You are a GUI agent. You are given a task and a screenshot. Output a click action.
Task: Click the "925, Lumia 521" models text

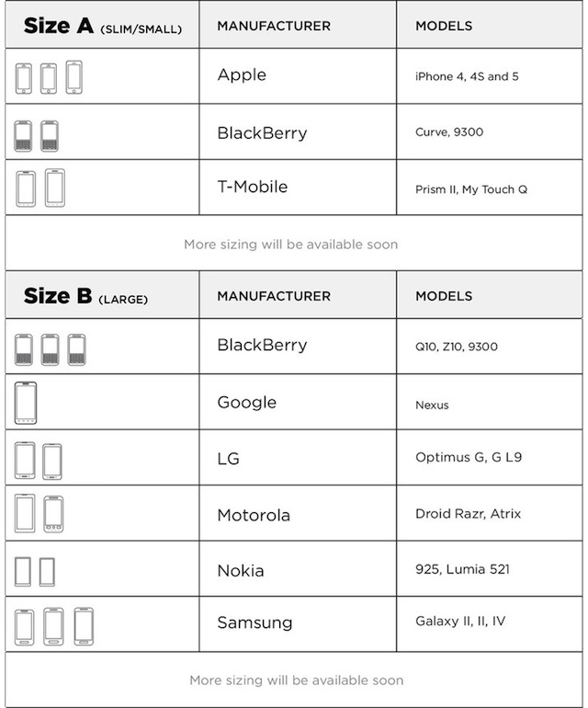point(462,569)
